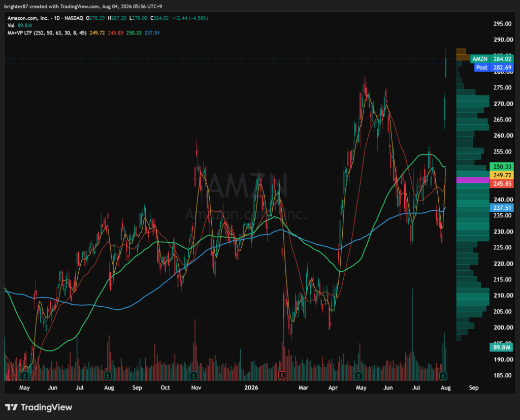Click the 225.00 price axis tick

tap(503, 247)
